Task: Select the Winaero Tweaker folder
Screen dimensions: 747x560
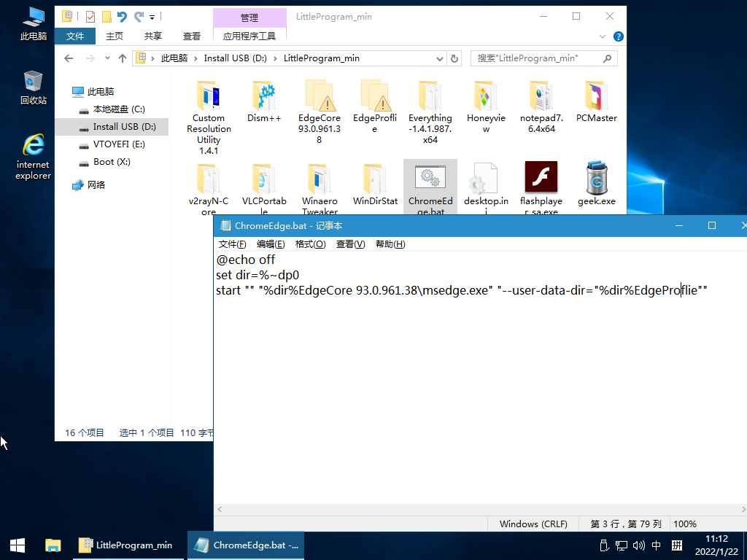Action: 320,189
